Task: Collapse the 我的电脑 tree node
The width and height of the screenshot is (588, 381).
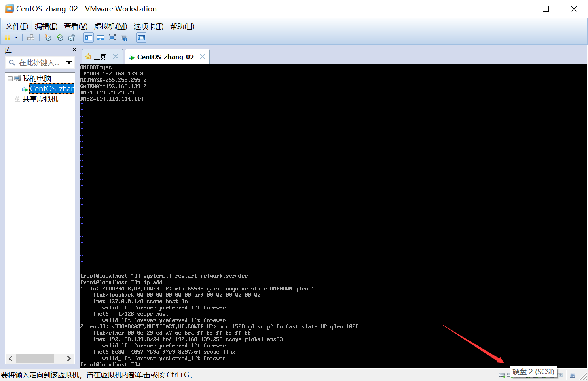Action: (x=10, y=79)
